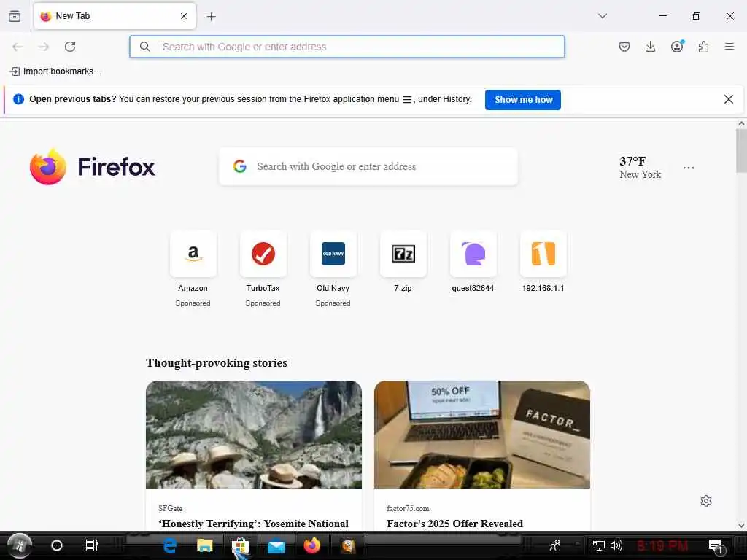Open the Amazon sponsored shortcut
Image resolution: width=747 pixels, height=560 pixels.
click(x=193, y=254)
